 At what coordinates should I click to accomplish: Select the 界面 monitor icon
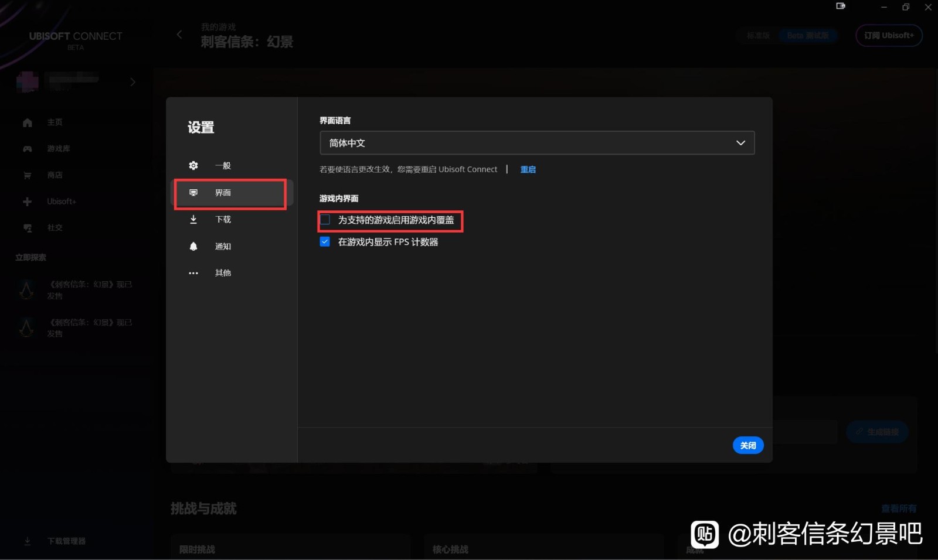tap(193, 193)
